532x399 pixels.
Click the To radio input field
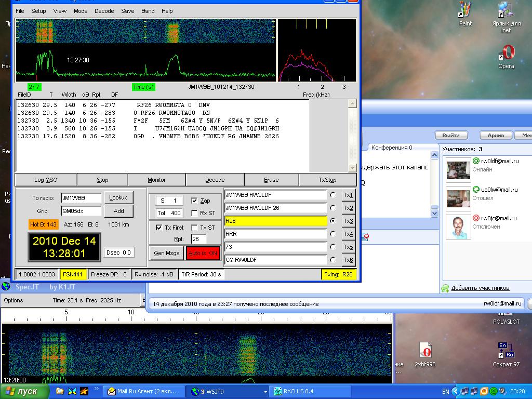(x=81, y=198)
